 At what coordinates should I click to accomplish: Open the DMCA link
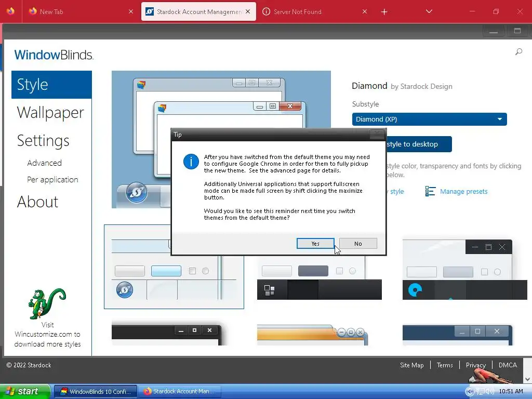(508, 365)
